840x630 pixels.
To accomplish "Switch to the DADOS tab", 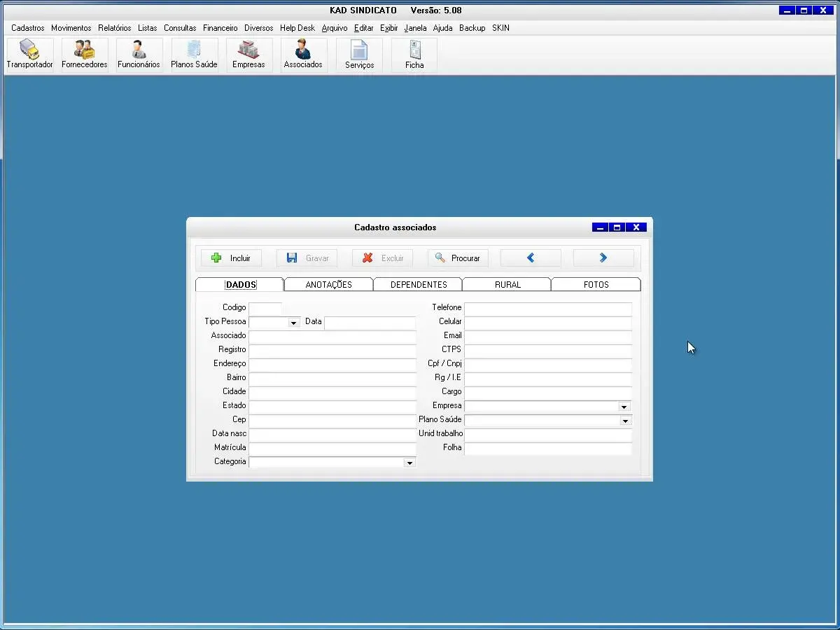I will point(240,285).
